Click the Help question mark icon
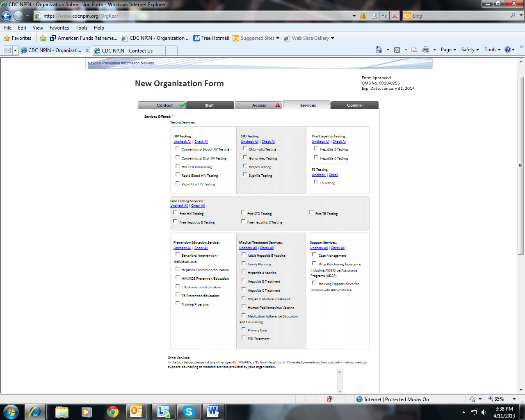The image size is (525, 420). [x=508, y=50]
